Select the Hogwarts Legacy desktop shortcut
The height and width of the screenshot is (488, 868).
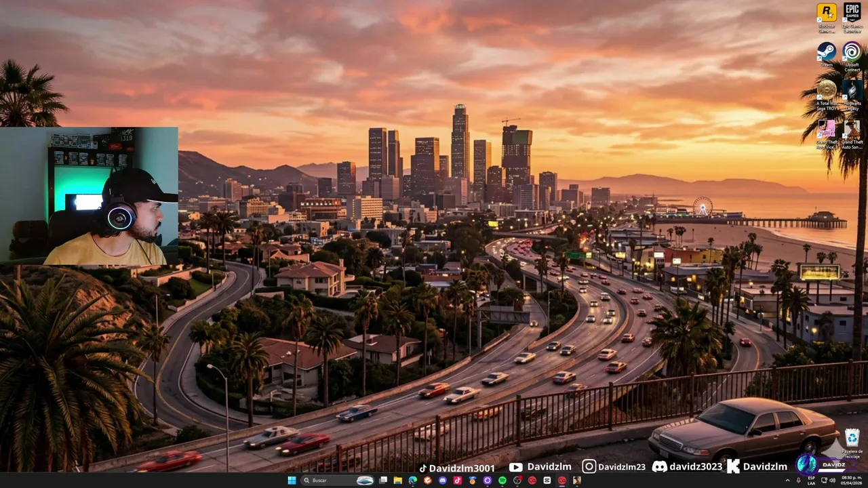[852, 95]
